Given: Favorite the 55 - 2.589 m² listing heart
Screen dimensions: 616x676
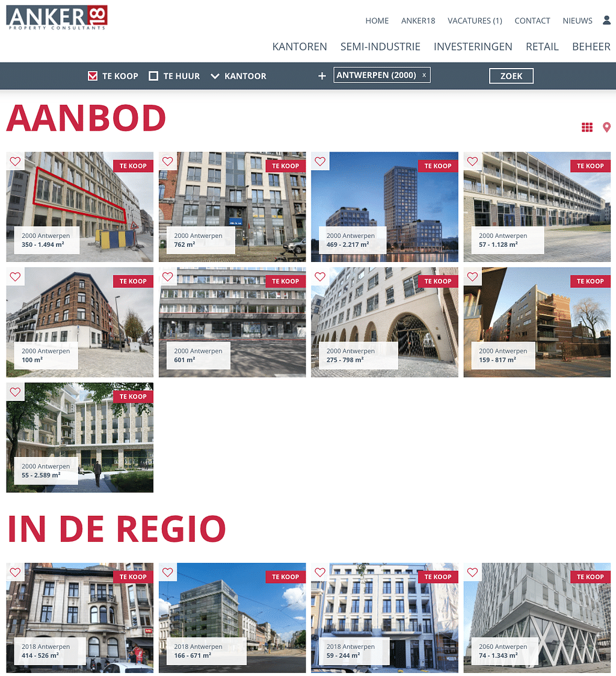Looking at the screenshot, I should point(16,392).
